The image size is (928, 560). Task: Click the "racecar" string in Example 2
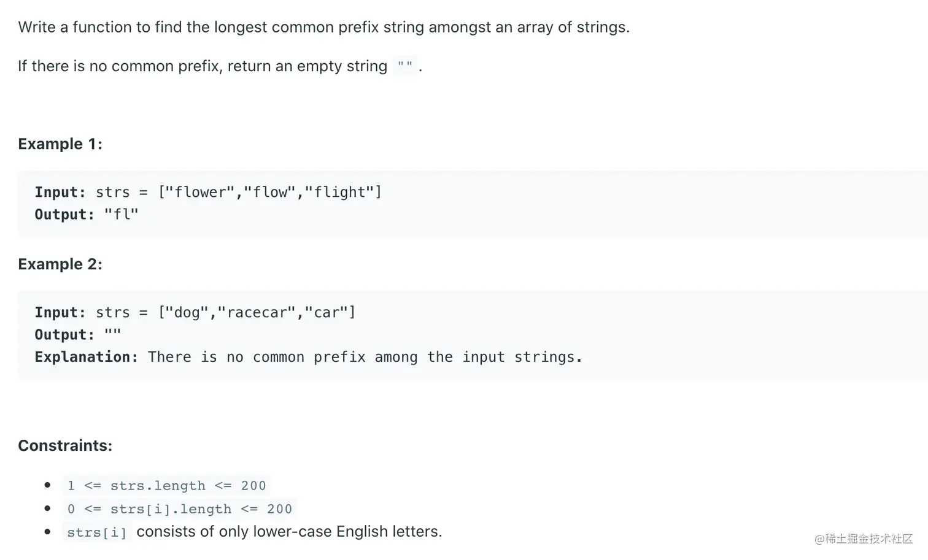coord(257,312)
